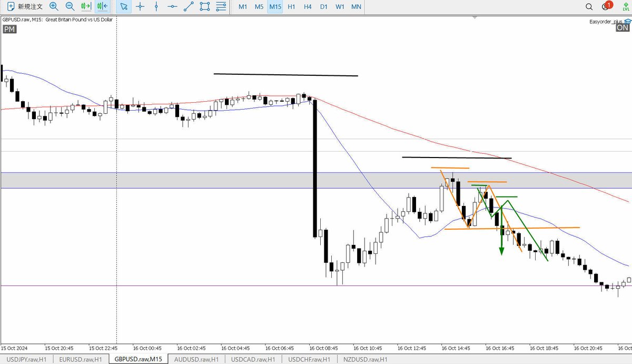Click the PM button on chart

(x=9, y=29)
